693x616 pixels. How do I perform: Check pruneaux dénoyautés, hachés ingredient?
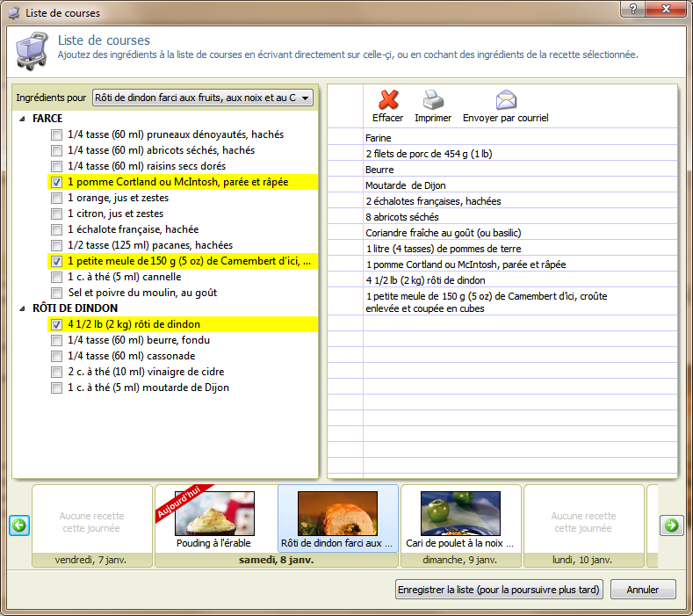[56, 134]
